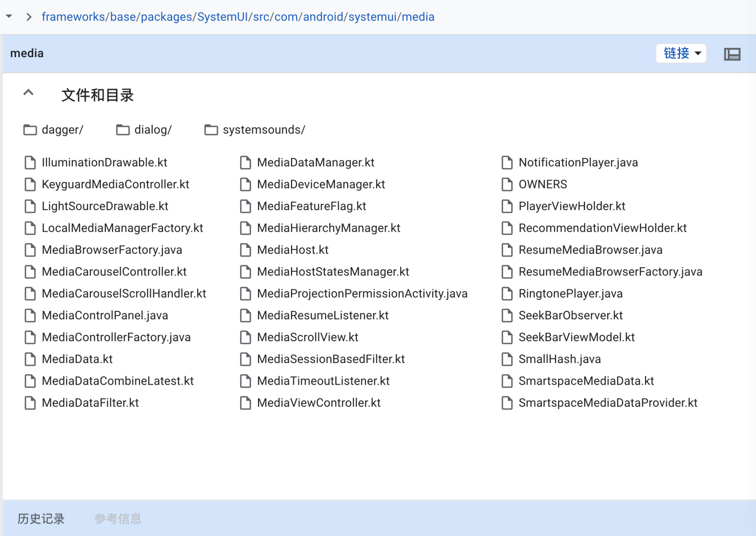Toggle the side panel layout icon

pos(732,54)
